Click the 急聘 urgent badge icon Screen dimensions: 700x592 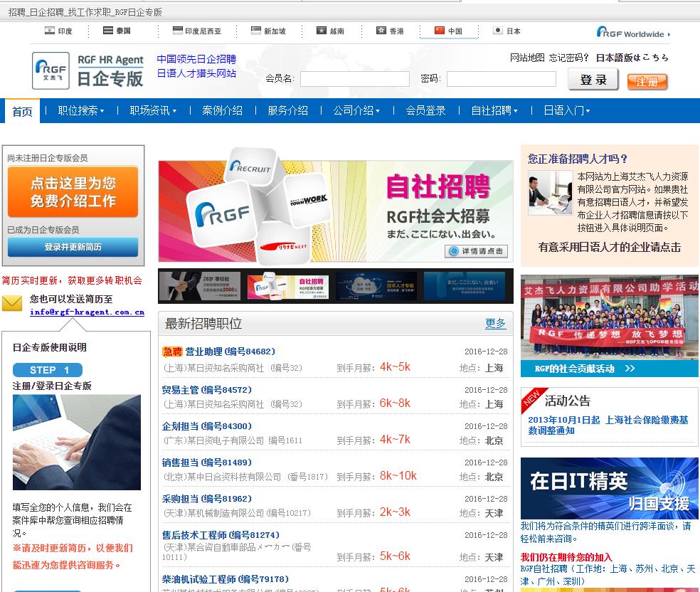(x=172, y=351)
